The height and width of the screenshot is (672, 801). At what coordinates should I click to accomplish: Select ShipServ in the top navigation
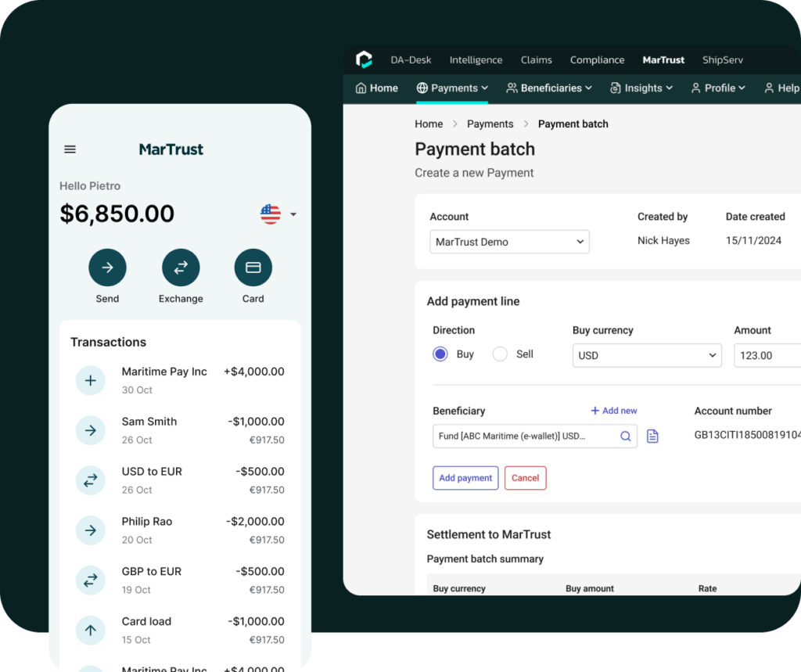(722, 59)
